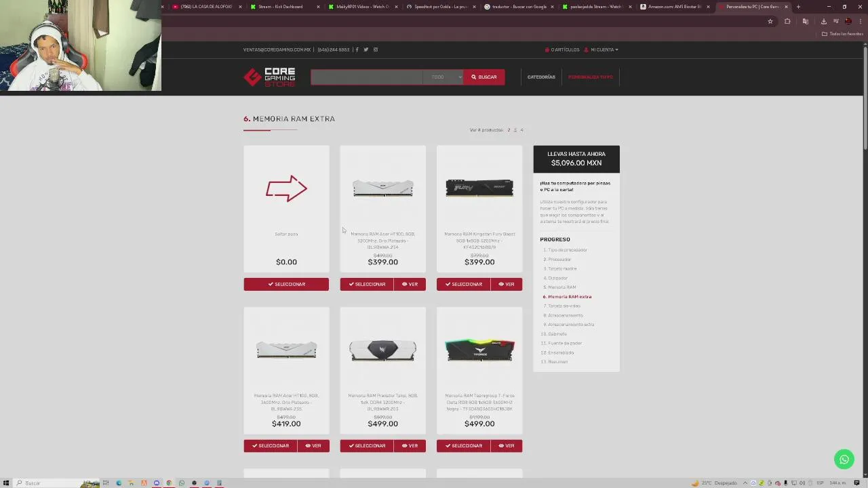Select Predator Talos 8GB $499.00 RAM
The width and height of the screenshot is (868, 488).
coord(367,445)
